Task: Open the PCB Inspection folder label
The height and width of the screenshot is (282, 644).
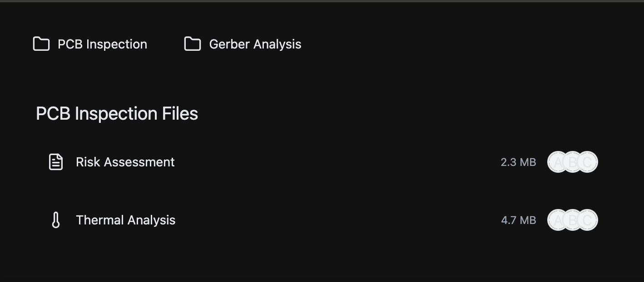Action: (x=102, y=44)
